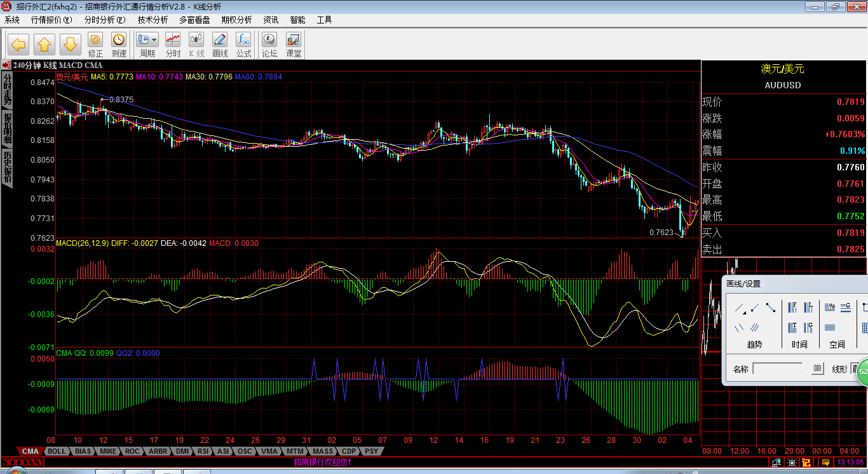Click the 名称 name input field

[x=777, y=369]
